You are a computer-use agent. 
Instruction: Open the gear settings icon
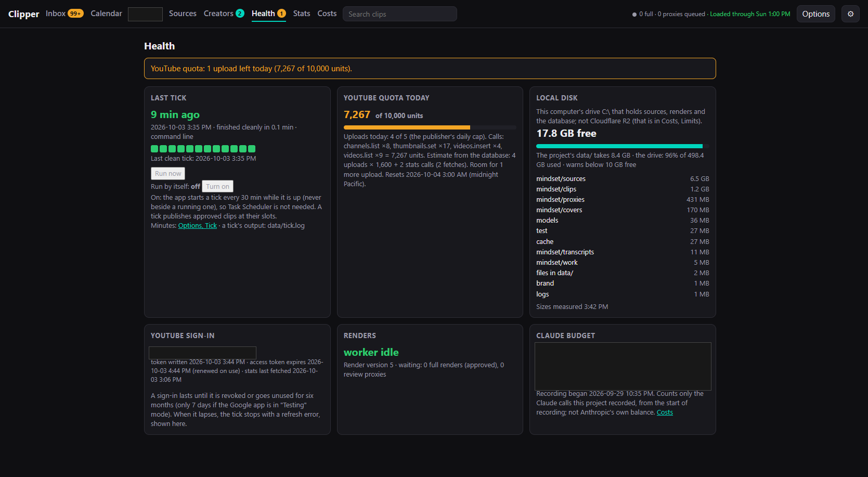tap(850, 14)
